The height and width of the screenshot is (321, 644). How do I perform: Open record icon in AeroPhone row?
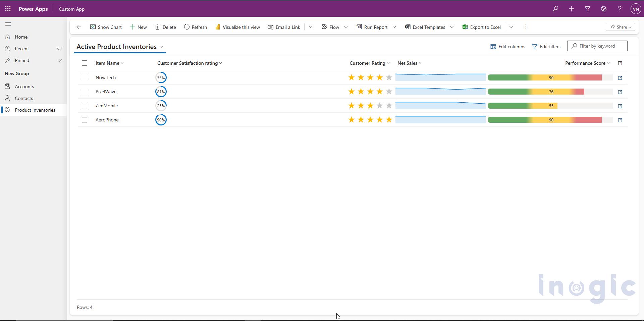pos(620,120)
